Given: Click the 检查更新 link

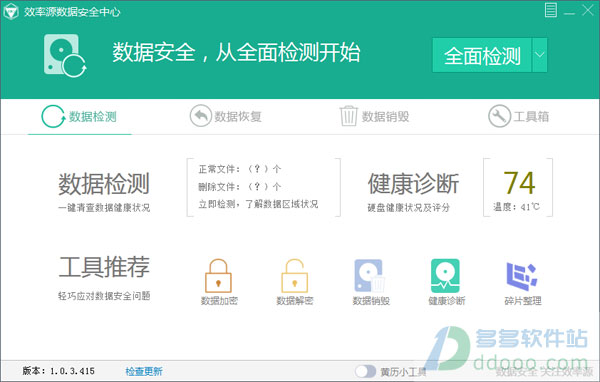Looking at the screenshot, I should 144,371.
